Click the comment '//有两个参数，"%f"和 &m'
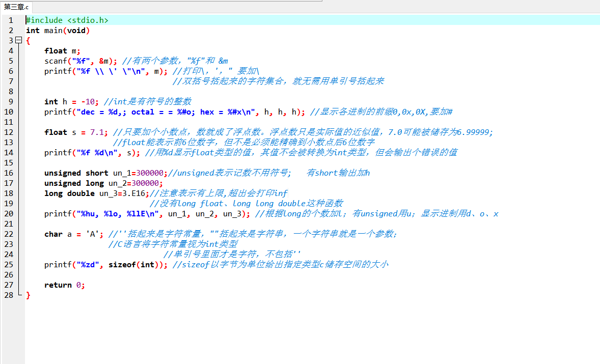This screenshot has width=600, height=364. click(175, 61)
